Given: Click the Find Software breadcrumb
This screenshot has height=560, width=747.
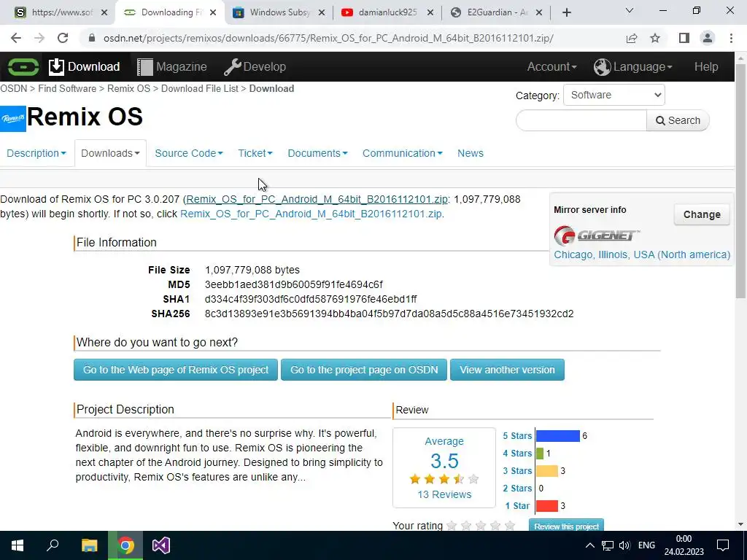Looking at the screenshot, I should click(67, 88).
